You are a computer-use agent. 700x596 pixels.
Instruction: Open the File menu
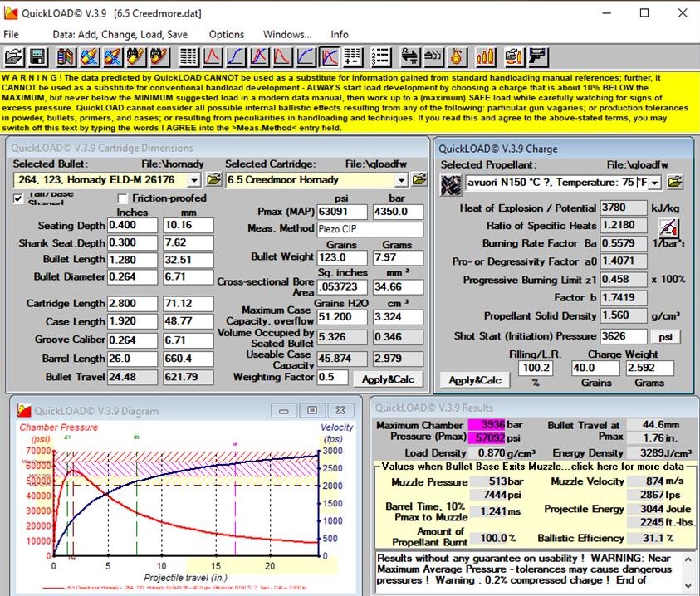11,34
